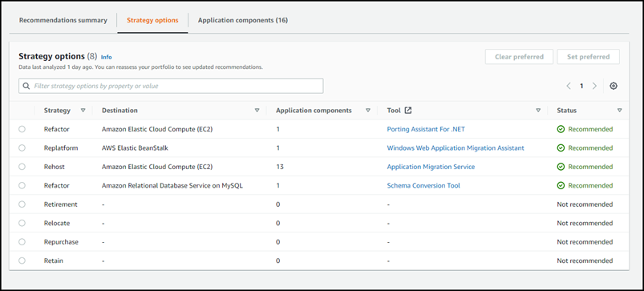Focus the filter strategy options search field
This screenshot has width=644, height=291.
click(x=171, y=87)
